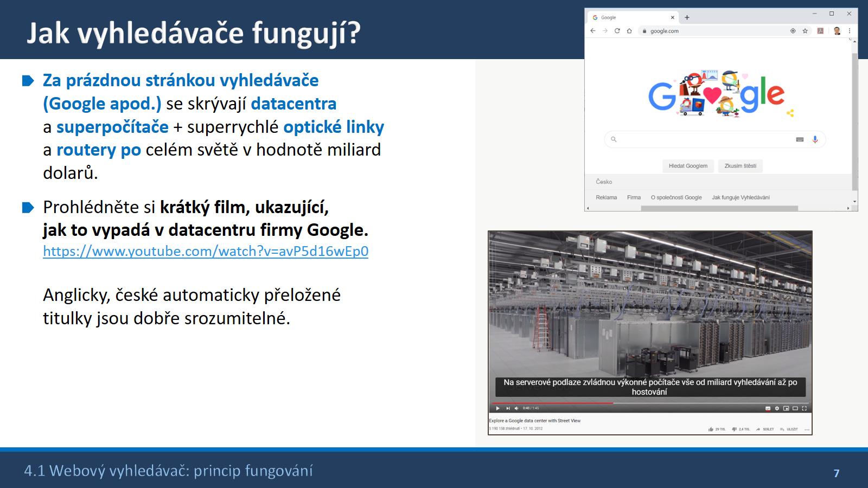Bookmark the page with the star icon
The image size is (868, 488).
(805, 31)
